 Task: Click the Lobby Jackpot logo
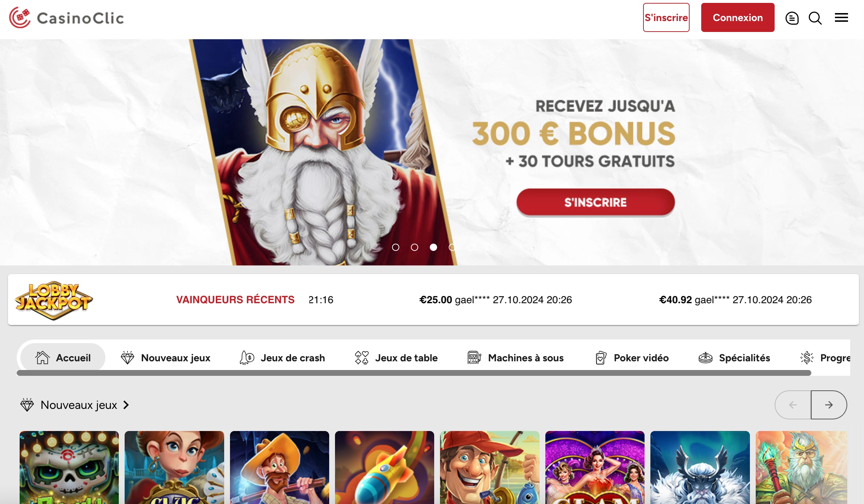54,300
